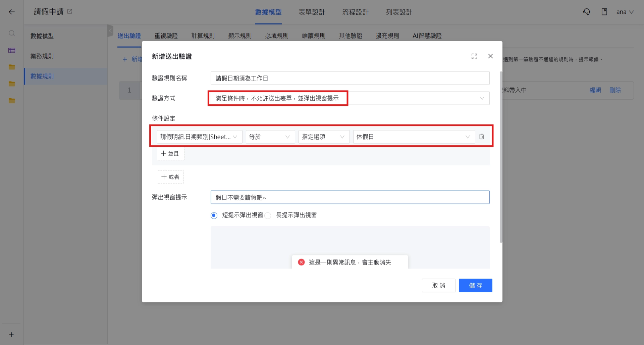
Task: Click the customer support headset icon
Action: point(587,12)
